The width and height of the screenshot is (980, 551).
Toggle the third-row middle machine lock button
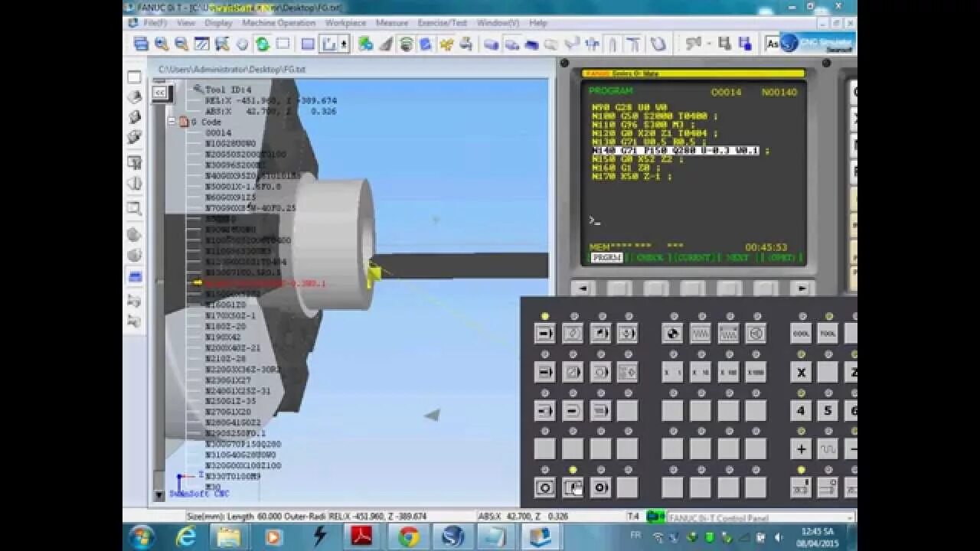tap(573, 411)
